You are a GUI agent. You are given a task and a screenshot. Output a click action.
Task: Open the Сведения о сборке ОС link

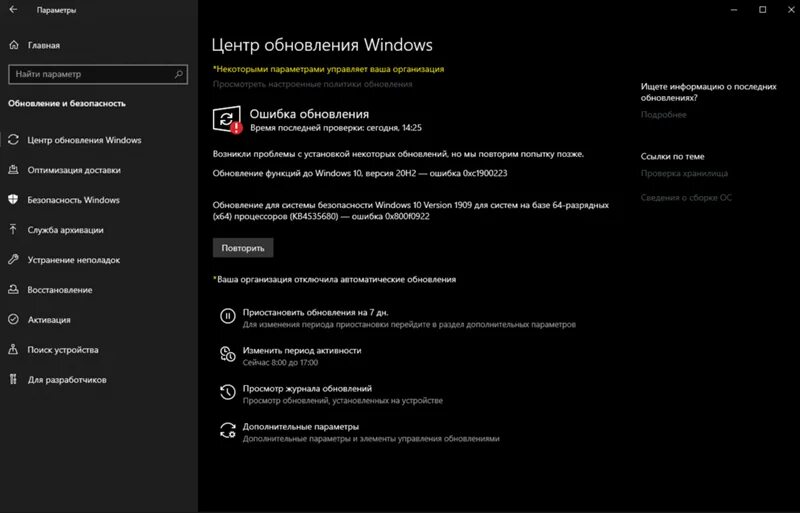(686, 197)
